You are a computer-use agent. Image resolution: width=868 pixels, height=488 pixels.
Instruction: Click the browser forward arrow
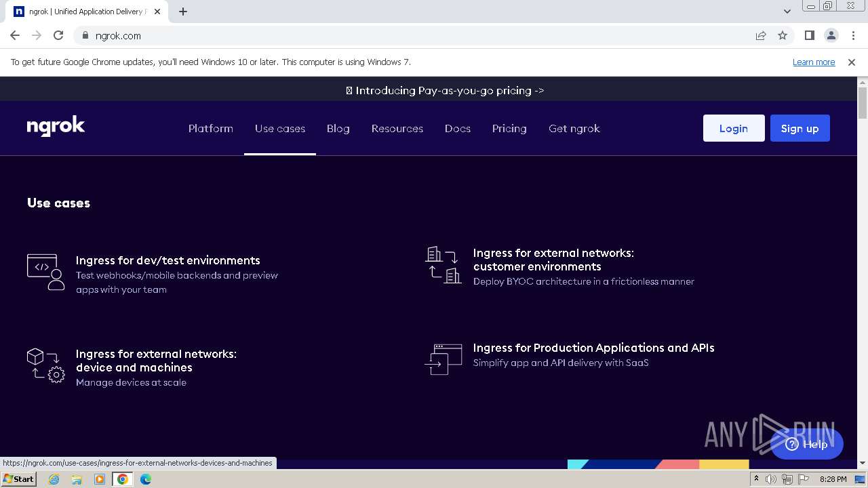click(x=37, y=35)
